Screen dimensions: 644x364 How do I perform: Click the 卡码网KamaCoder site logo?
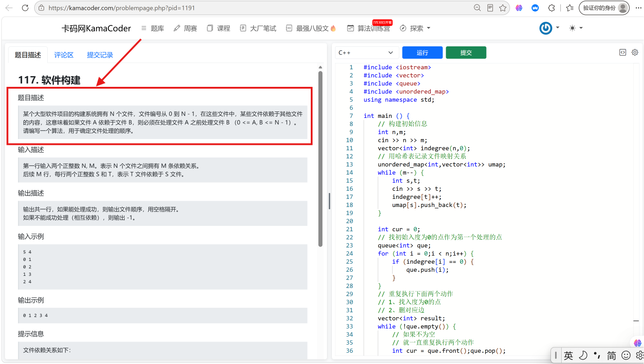tap(96, 28)
